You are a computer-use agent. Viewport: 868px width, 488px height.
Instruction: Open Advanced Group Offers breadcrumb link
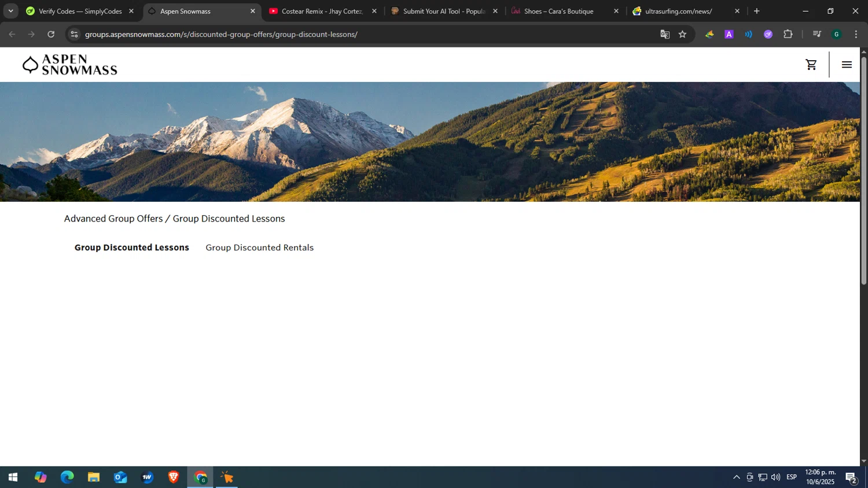point(113,219)
